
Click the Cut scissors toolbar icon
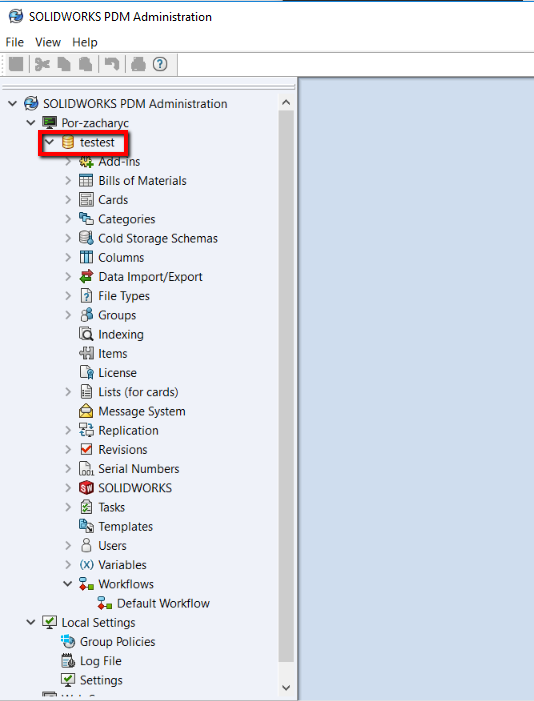(42, 64)
